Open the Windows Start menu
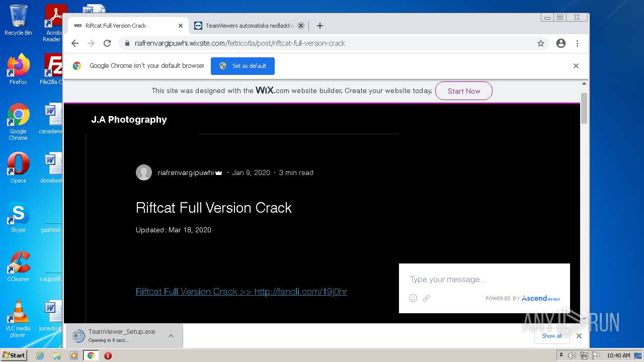 [14, 355]
